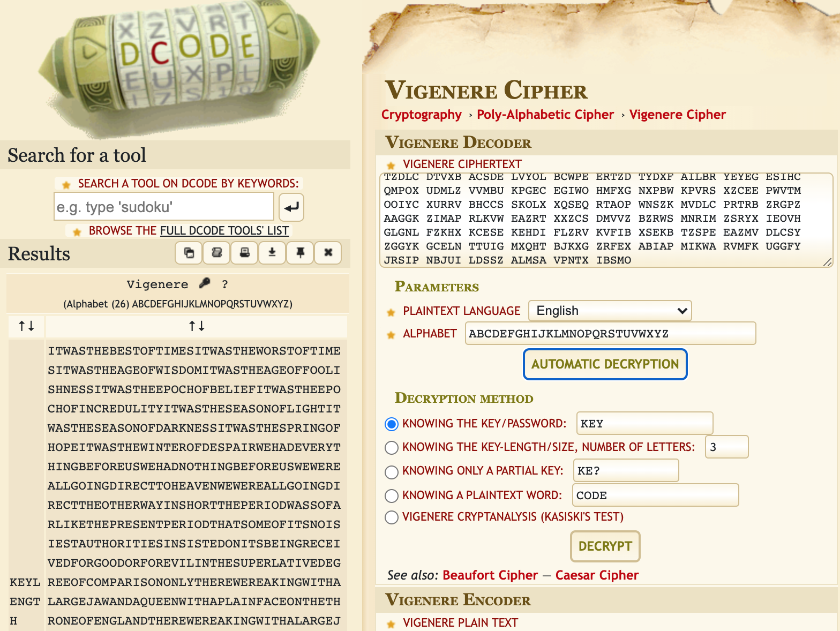Open Poly-Alphabetic Cipher breadcrumb link
This screenshot has height=631, width=840.
pyautogui.click(x=545, y=115)
